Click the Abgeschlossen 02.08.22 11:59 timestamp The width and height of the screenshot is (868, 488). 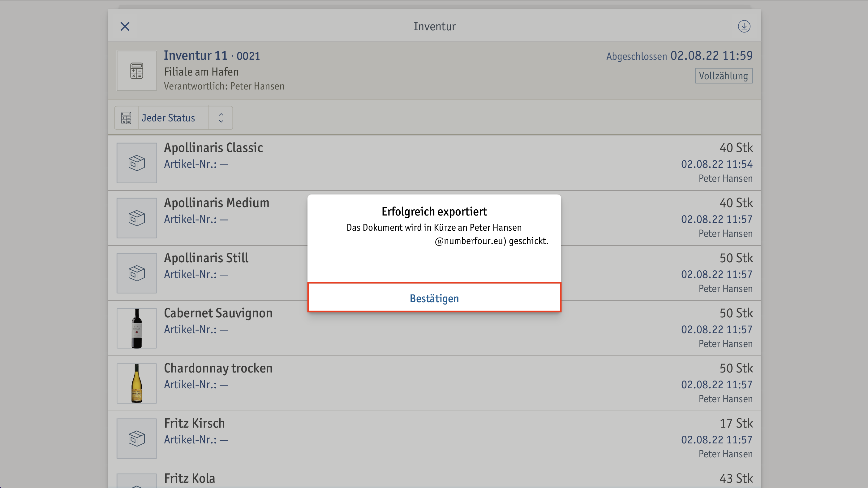(x=679, y=56)
